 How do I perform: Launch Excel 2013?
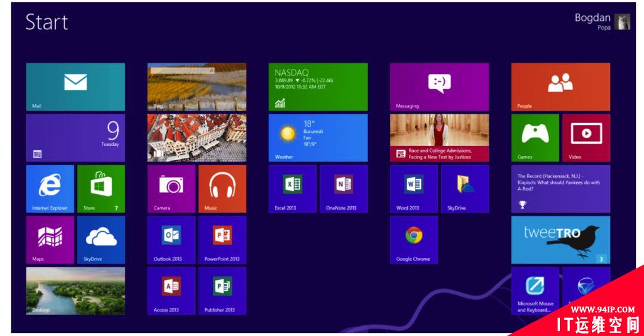coord(292,189)
